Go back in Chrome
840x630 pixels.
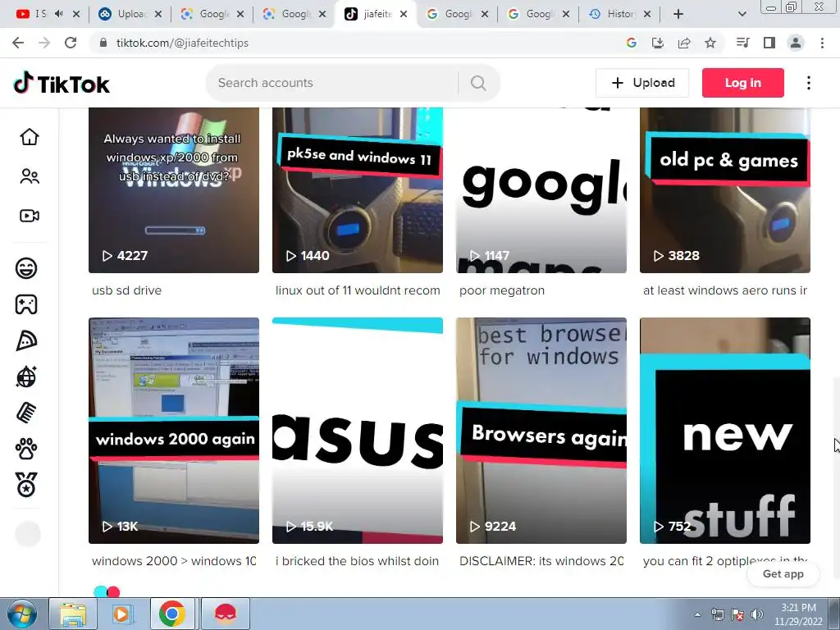pos(18,43)
